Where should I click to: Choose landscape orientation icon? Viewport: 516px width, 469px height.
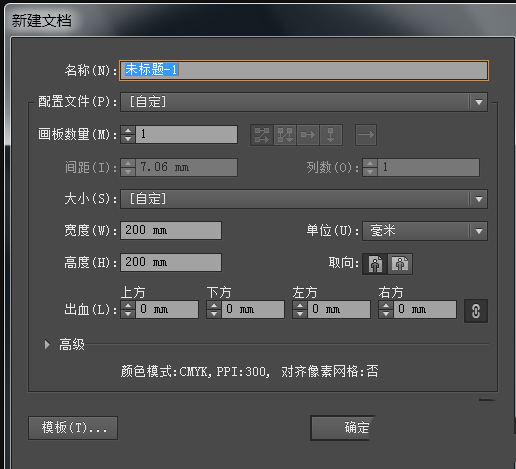tap(400, 264)
